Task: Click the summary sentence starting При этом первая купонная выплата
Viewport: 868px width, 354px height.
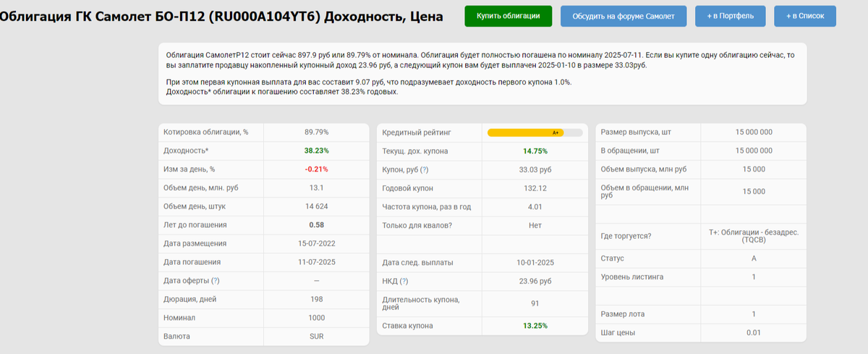Action: [369, 82]
